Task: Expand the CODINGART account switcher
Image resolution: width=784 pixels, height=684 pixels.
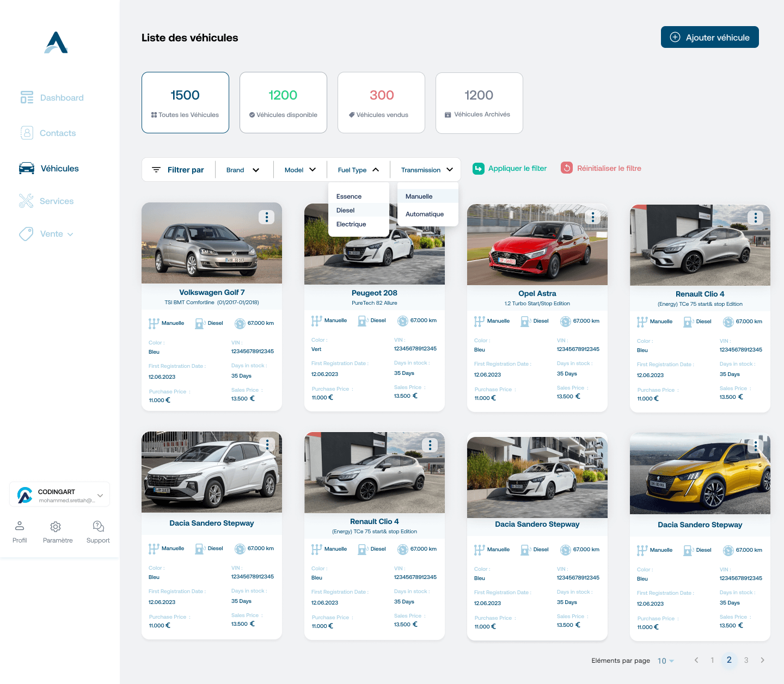Action: (x=100, y=495)
